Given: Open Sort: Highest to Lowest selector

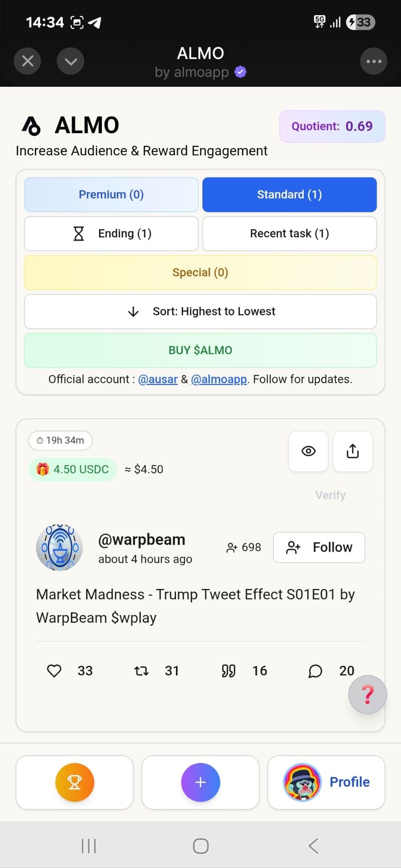Looking at the screenshot, I should click(200, 312).
